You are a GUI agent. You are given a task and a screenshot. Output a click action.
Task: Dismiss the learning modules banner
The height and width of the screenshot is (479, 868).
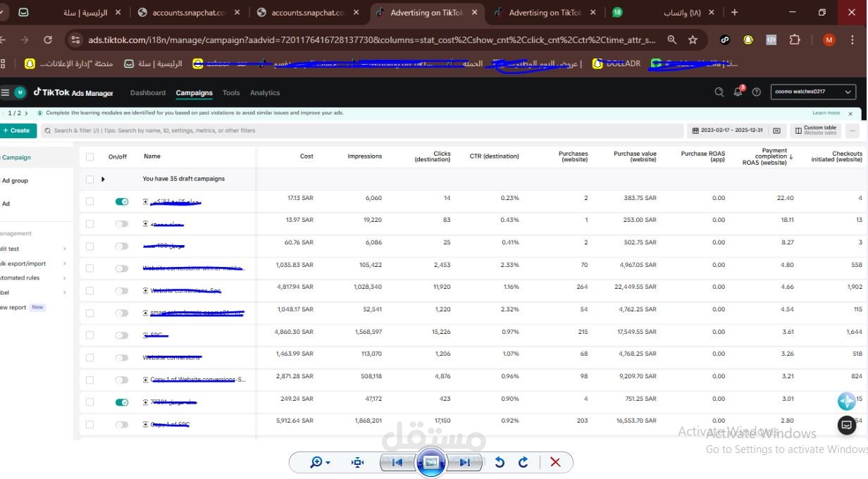coord(850,113)
